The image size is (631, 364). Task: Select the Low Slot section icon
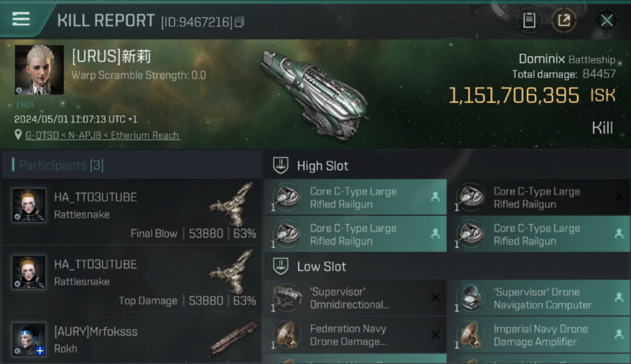[281, 266]
